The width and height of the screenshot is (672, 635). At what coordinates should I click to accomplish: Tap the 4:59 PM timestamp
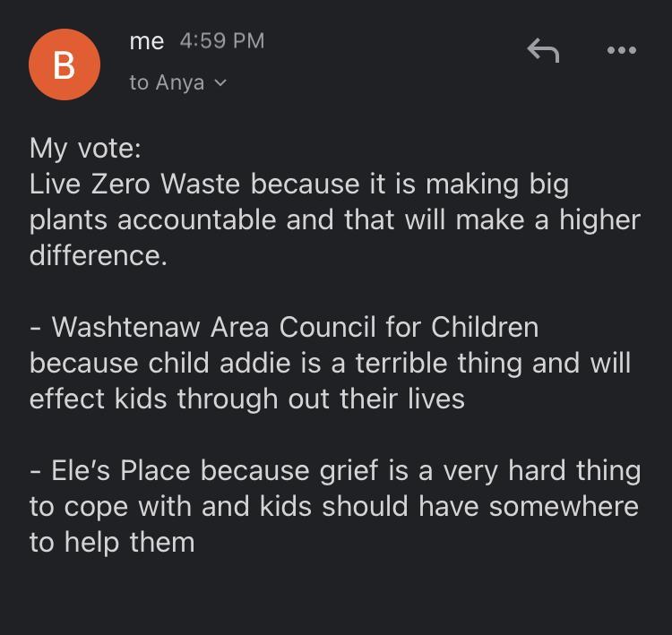click(x=222, y=41)
